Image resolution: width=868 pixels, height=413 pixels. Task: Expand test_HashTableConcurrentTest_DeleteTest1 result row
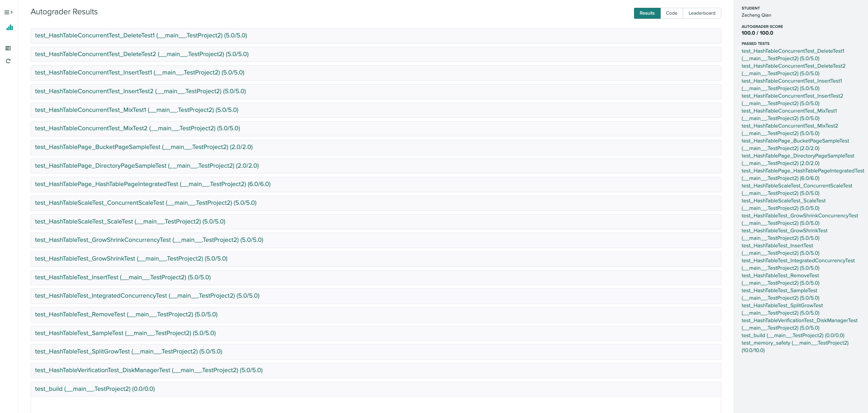pos(141,36)
